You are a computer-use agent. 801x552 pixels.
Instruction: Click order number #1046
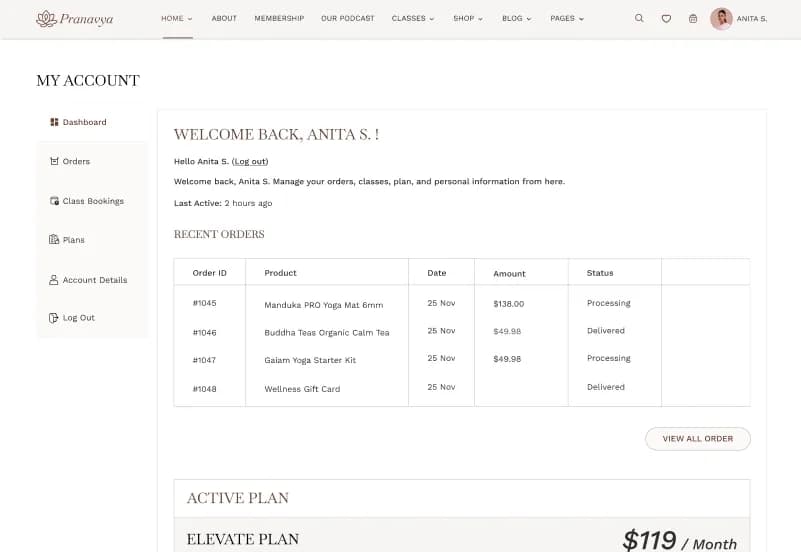[x=205, y=332]
